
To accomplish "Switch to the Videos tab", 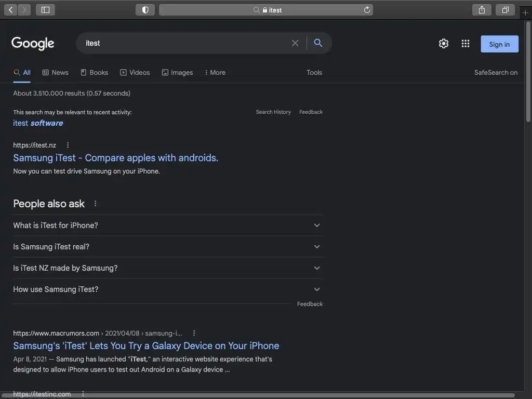I will pyautogui.click(x=135, y=72).
